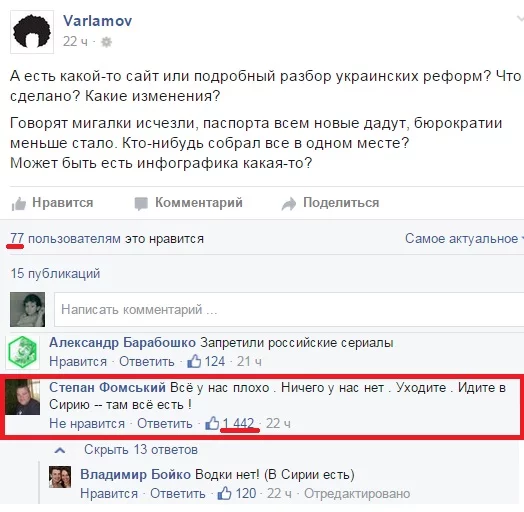Click the thumbs-up icon beside Нравится
The height and width of the screenshot is (512, 524).
(x=19, y=204)
